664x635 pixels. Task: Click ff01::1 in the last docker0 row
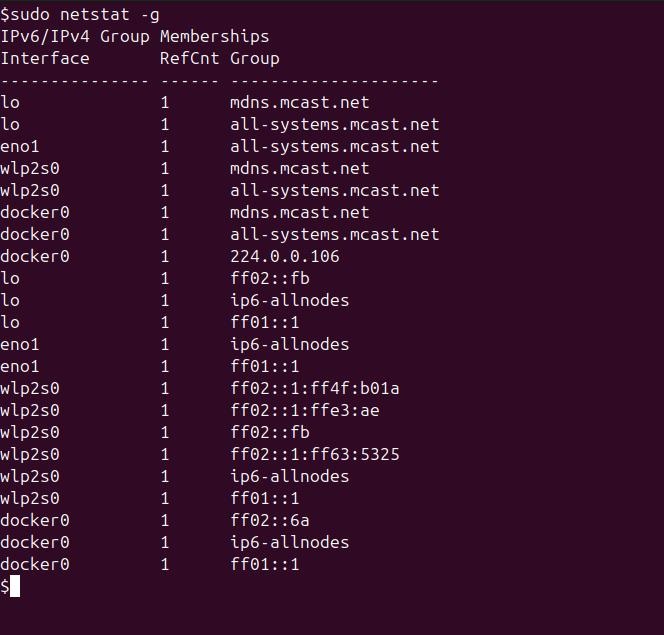pos(264,564)
